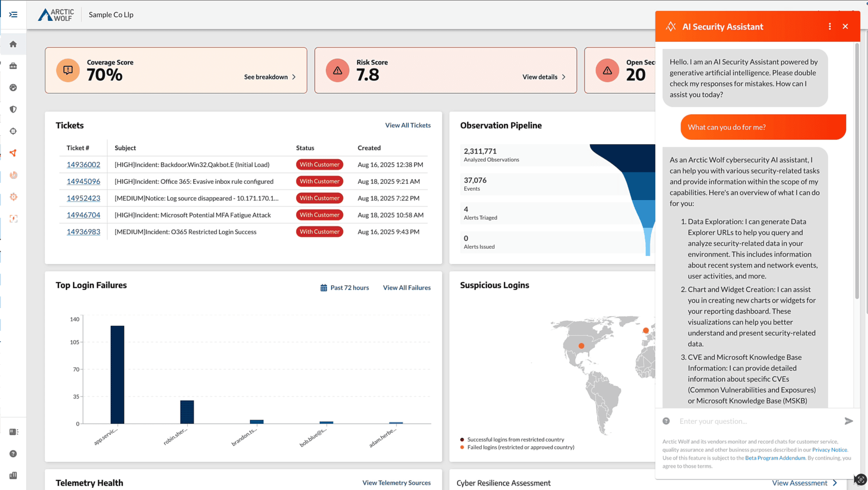Click View Telemetry Sources link
This screenshot has height=490, width=868.
[396, 483]
